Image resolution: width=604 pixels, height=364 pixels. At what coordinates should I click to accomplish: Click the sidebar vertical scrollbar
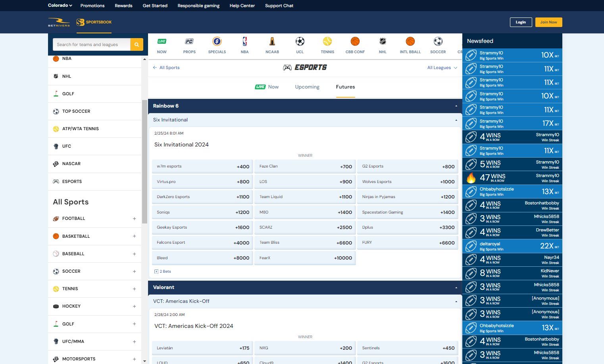tap(144, 161)
